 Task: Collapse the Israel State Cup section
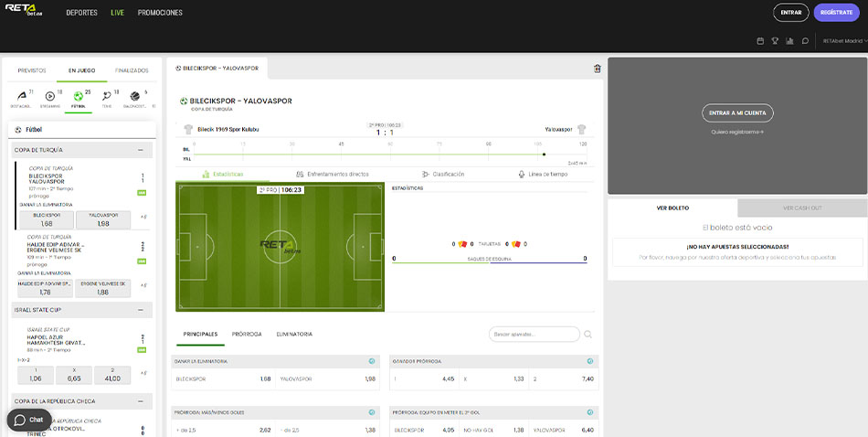[141, 310]
